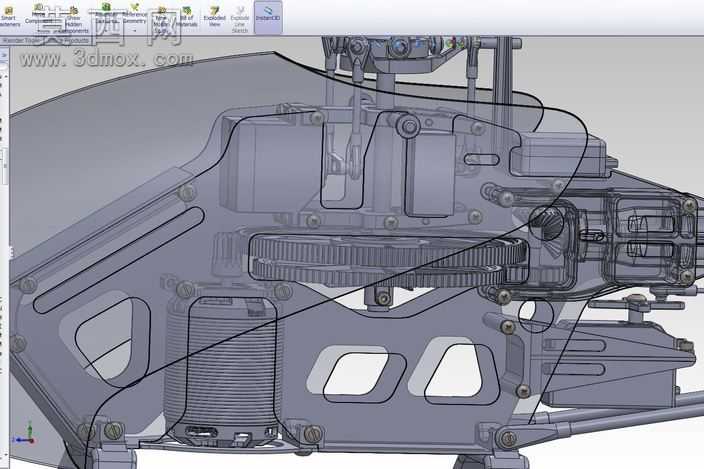Switch to the Office Products tab

click(67, 40)
